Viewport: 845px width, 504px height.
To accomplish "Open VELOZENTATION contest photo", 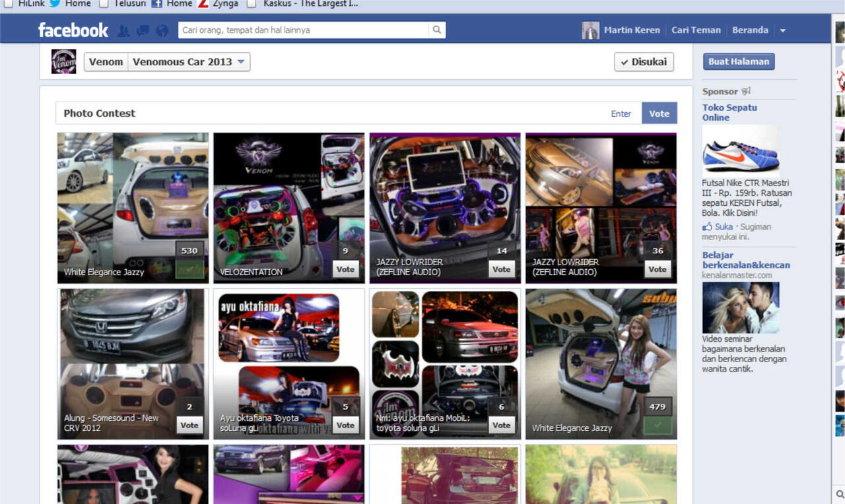I will coord(289,208).
